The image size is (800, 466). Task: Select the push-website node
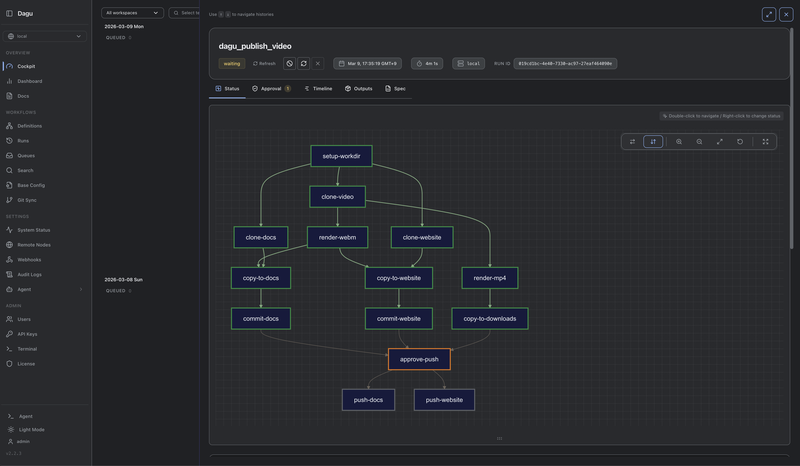444,400
